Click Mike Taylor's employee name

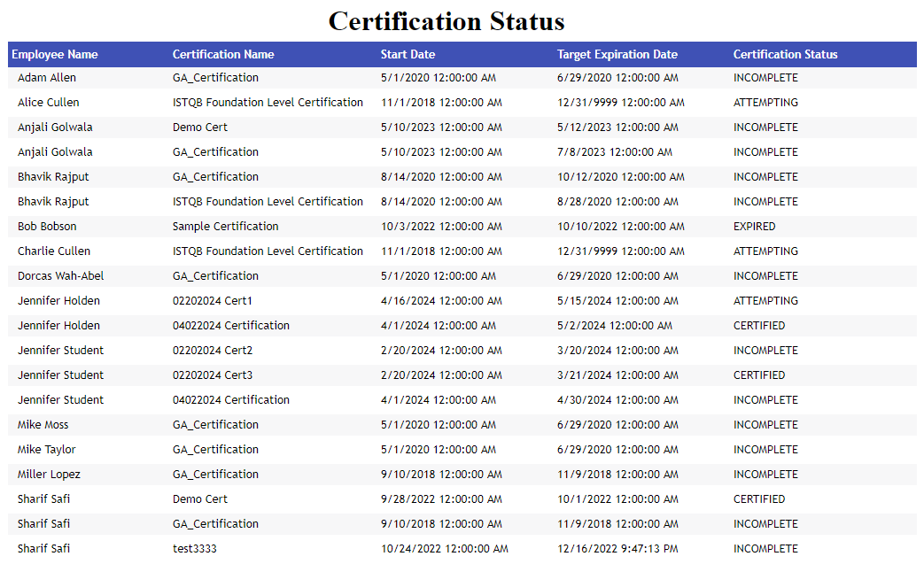pos(47,450)
